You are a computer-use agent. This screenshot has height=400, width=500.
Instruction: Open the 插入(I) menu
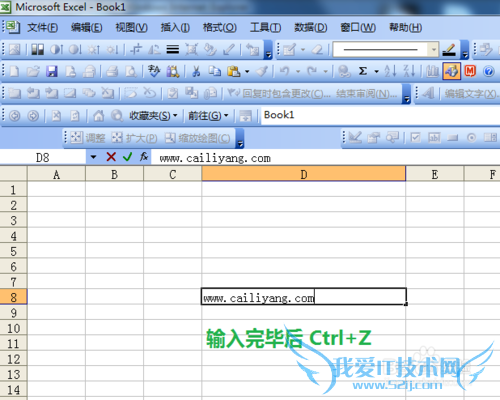coord(175,27)
